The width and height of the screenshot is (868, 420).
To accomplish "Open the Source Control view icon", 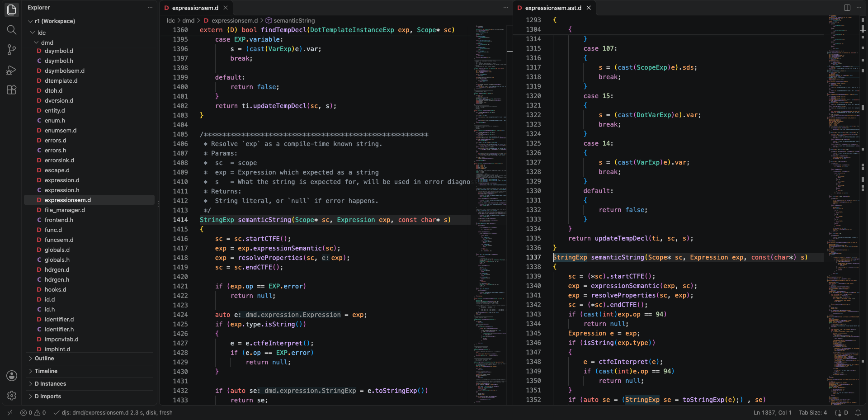I will 12,50.
